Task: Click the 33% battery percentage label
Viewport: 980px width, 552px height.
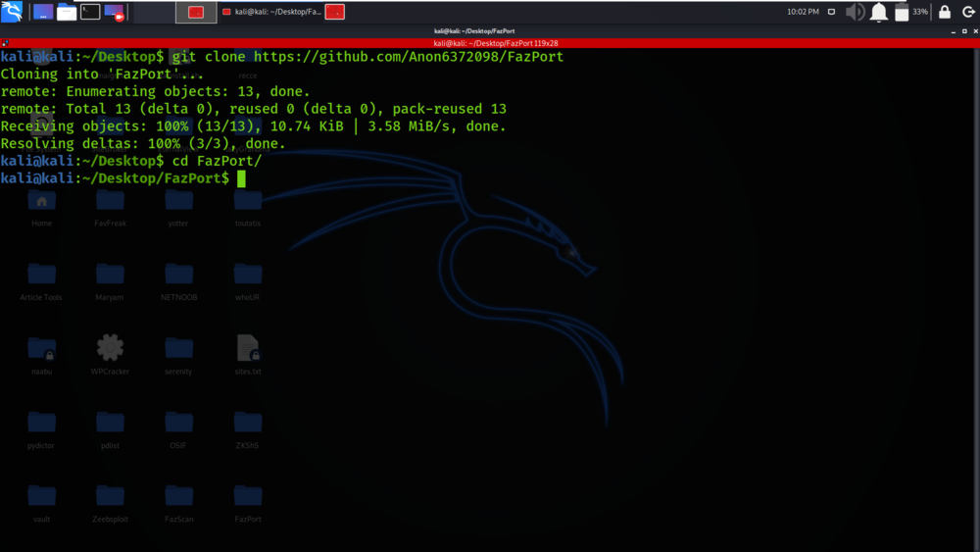Action: pyautogui.click(x=920, y=12)
